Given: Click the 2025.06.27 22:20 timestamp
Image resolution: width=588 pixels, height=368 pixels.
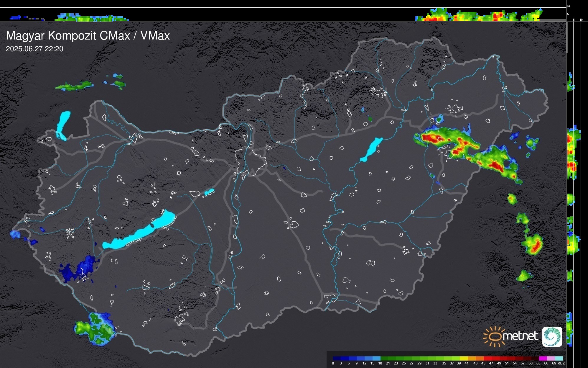Looking at the screenshot, I should tap(34, 49).
